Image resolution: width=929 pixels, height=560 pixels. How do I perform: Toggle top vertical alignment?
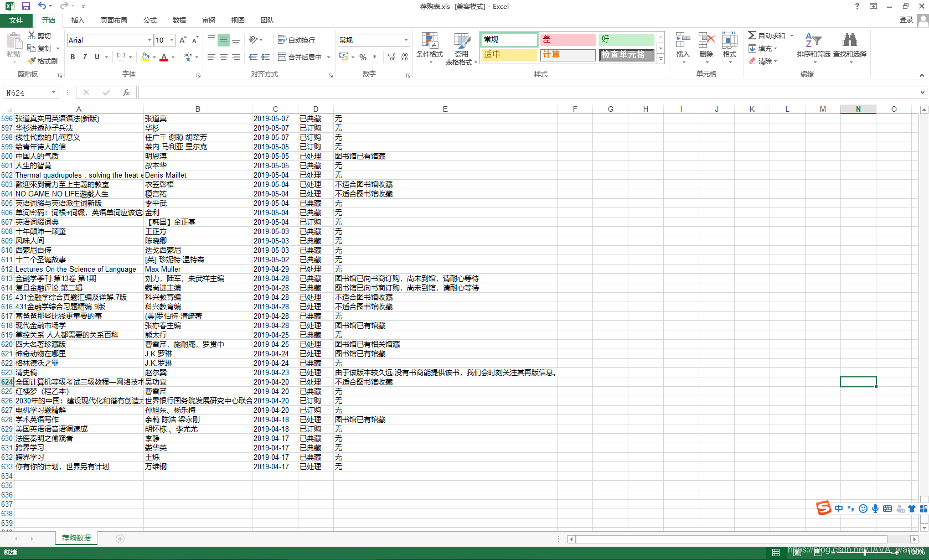(x=211, y=40)
